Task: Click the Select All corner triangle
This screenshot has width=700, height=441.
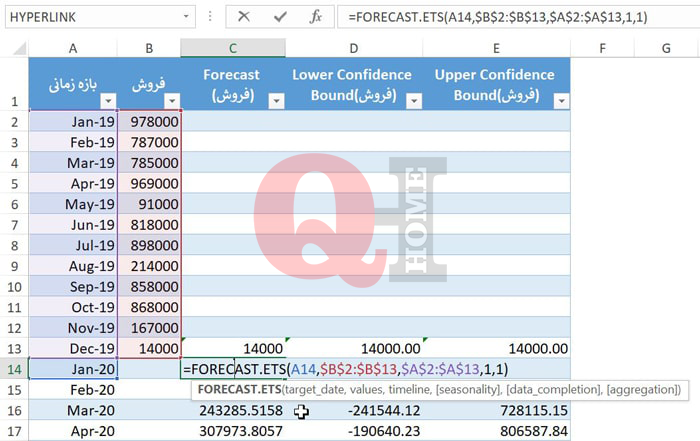Action: pyautogui.click(x=14, y=48)
